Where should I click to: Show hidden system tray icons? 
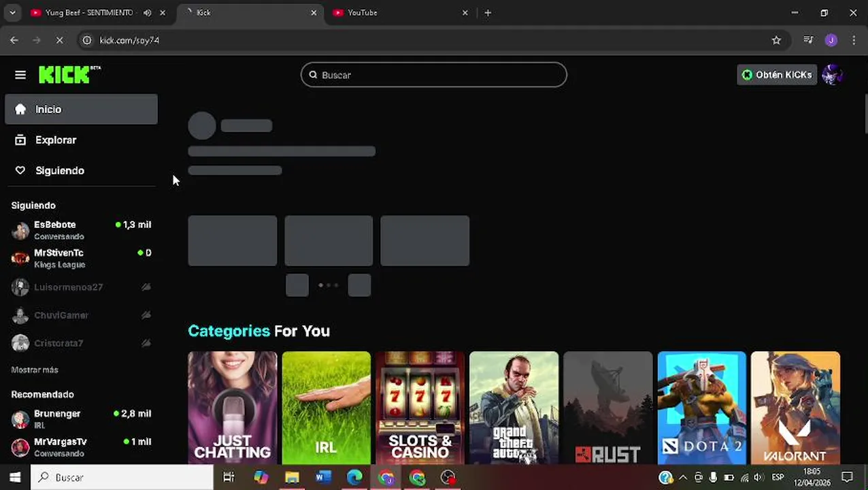coord(683,477)
